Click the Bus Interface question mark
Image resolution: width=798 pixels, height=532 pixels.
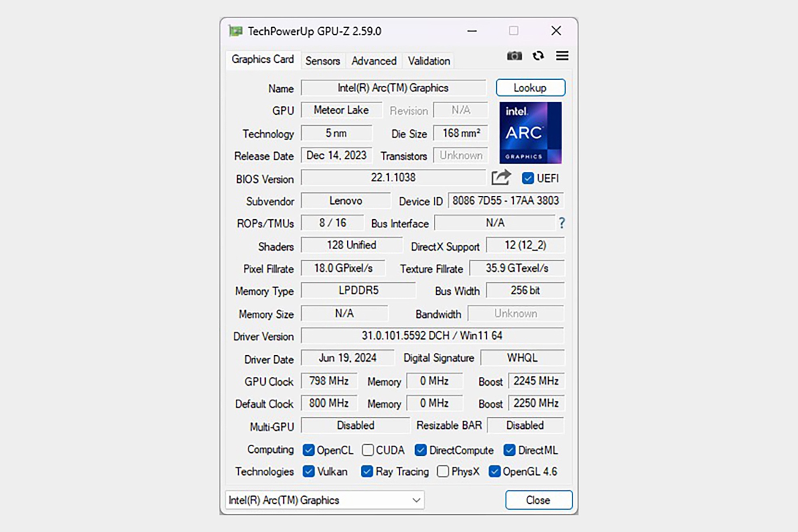click(x=562, y=223)
